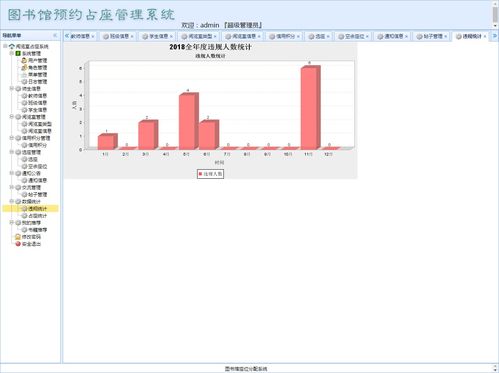The height and width of the screenshot is (373, 499).
Task: Collapse the 数据统计 tree node
Action: click(x=12, y=201)
